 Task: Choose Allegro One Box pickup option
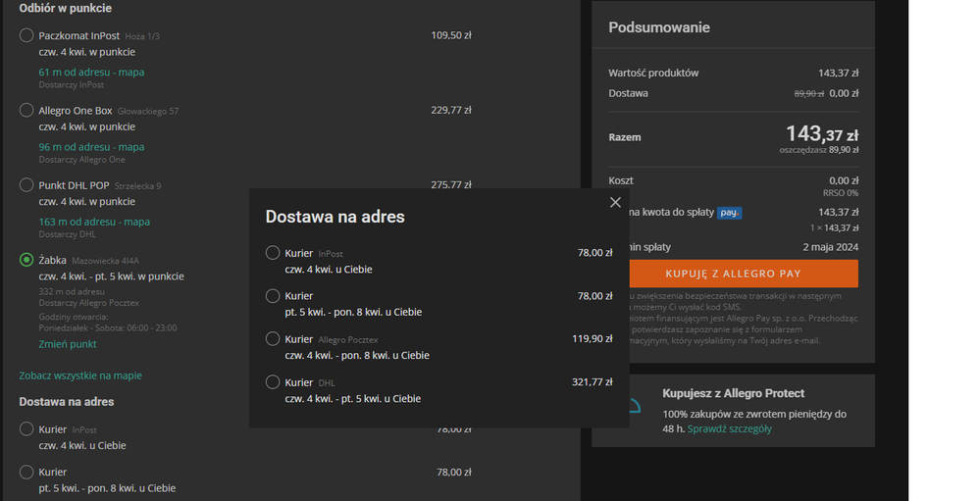coord(26,110)
